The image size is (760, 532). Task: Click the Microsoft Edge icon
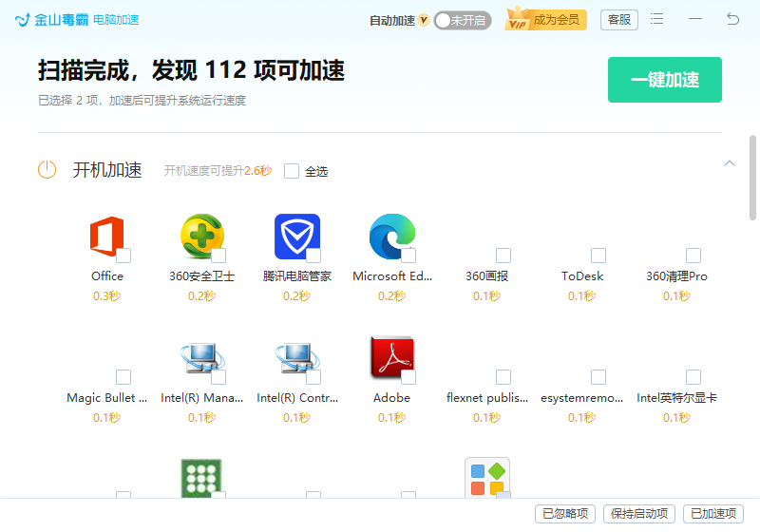[391, 236]
